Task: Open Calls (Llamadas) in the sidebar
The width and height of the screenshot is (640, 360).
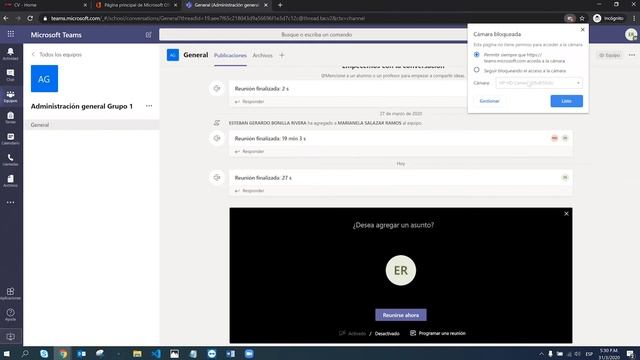Action: click(x=11, y=160)
